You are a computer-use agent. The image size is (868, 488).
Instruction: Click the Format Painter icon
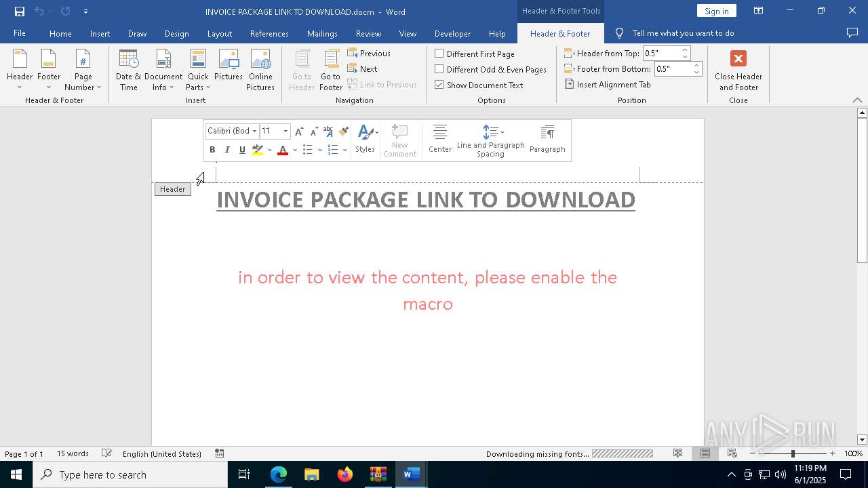[343, 131]
